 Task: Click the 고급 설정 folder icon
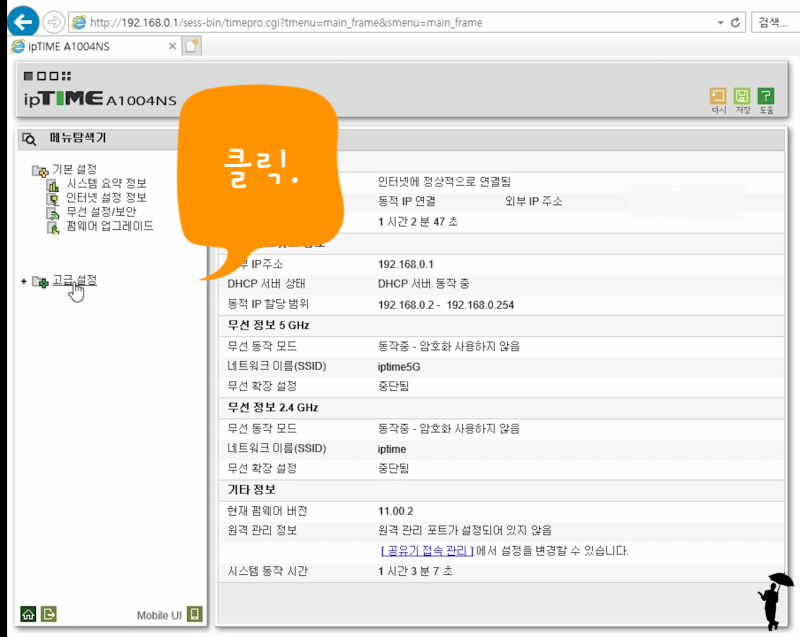(x=40, y=282)
